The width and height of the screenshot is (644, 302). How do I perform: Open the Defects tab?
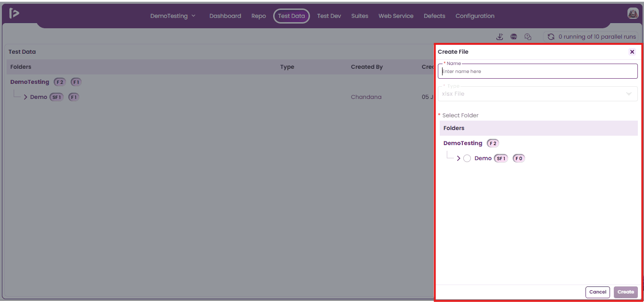click(x=435, y=16)
